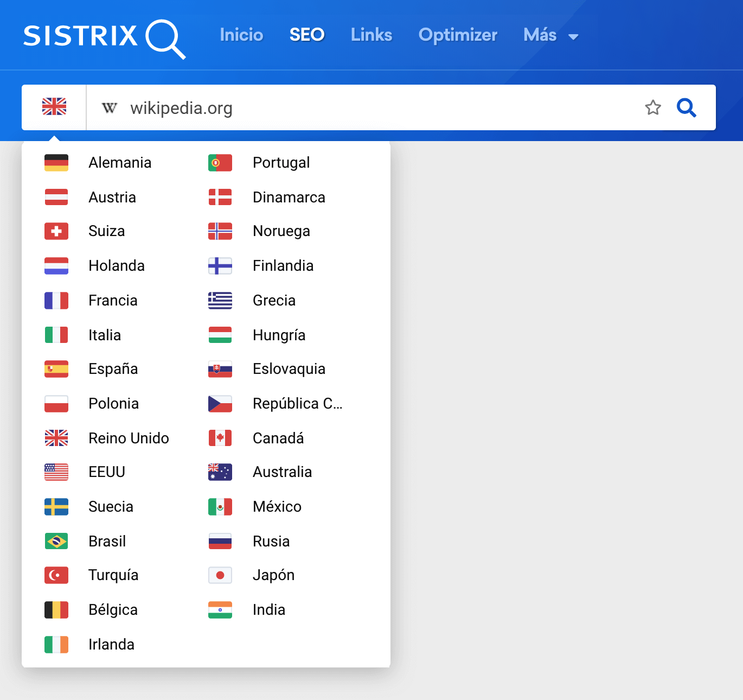Screen dimensions: 743x700
Task: Pick the Brazil flag icon
Action: click(x=56, y=542)
